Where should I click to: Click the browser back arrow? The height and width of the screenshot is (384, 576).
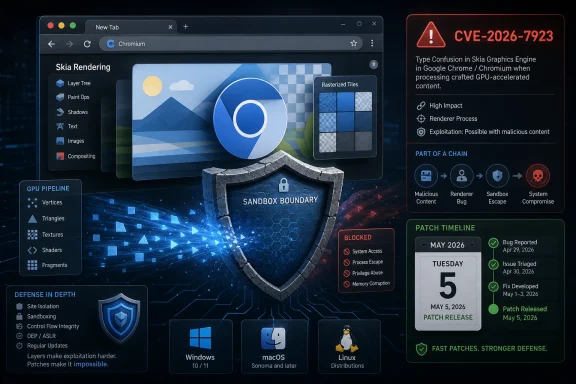click(x=51, y=44)
